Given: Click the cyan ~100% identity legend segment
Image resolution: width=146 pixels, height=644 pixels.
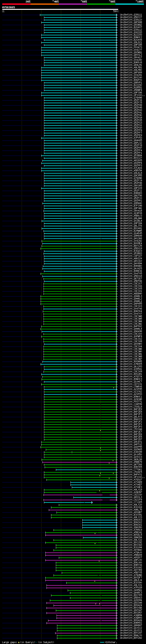Looking at the screenshot, I should point(130,4).
